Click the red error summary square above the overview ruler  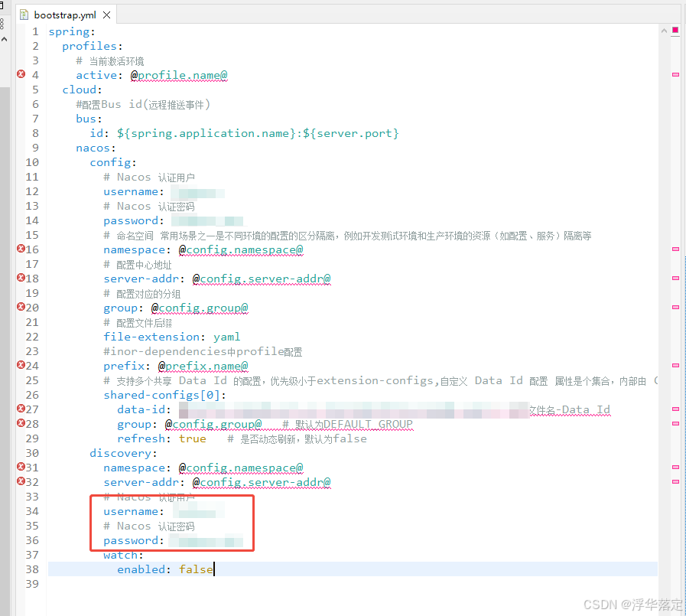(675, 30)
